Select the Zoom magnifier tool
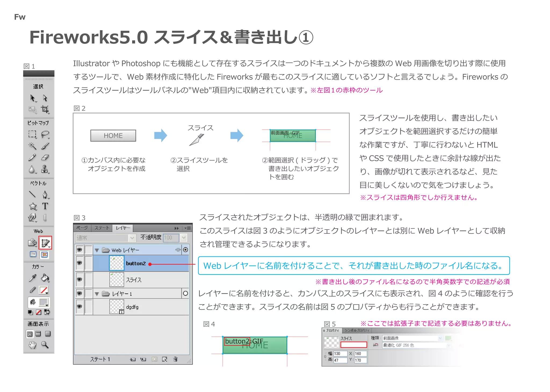This screenshot has width=550, height=392. tap(45, 345)
